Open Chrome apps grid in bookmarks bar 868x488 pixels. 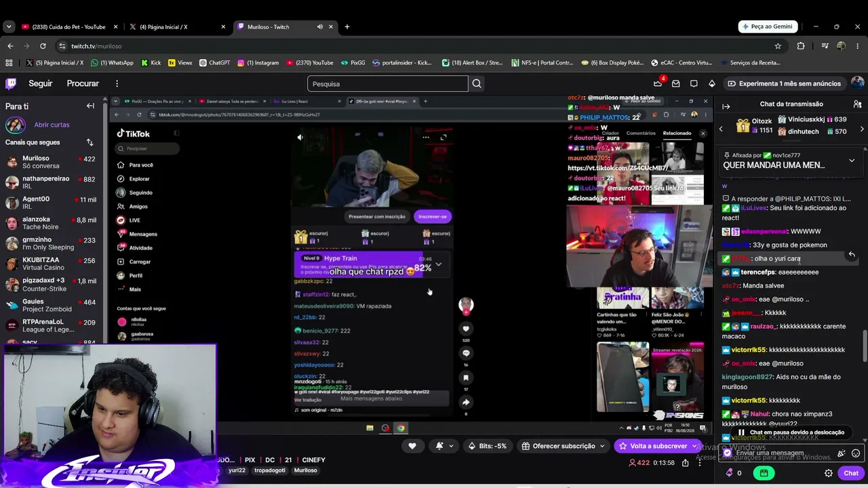pos(9,62)
